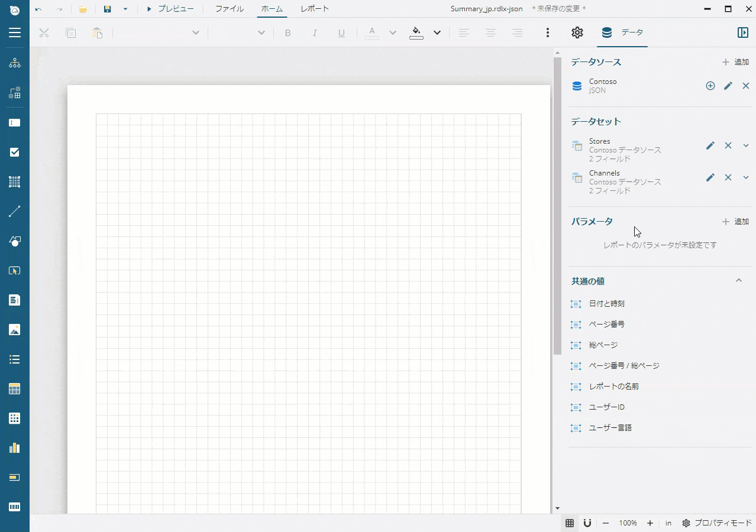Open the ファイル menu tab
Image resolution: width=756 pixels, height=532 pixels.
[x=230, y=9]
